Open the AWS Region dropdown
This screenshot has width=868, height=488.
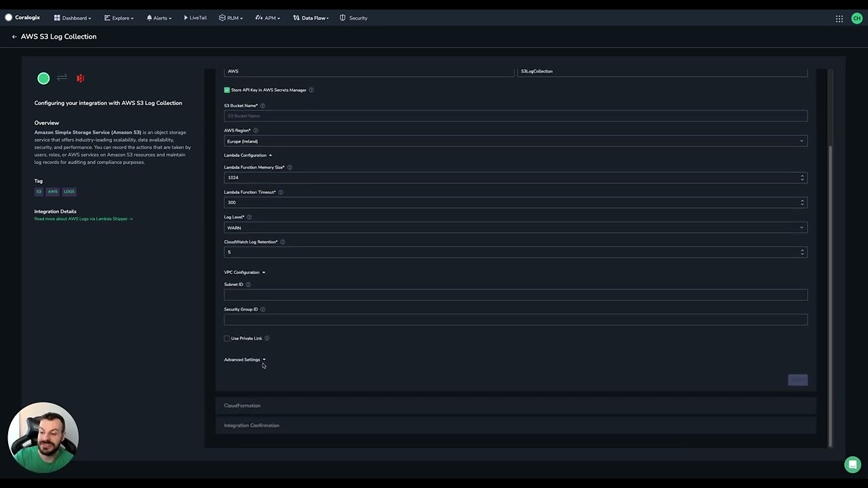tap(515, 141)
